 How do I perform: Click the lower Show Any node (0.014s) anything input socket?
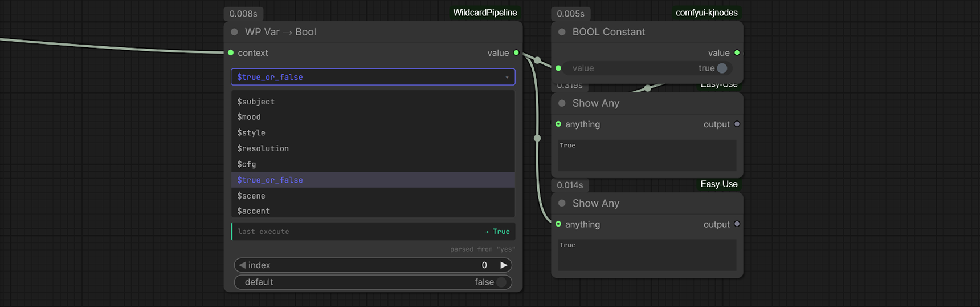(558, 224)
